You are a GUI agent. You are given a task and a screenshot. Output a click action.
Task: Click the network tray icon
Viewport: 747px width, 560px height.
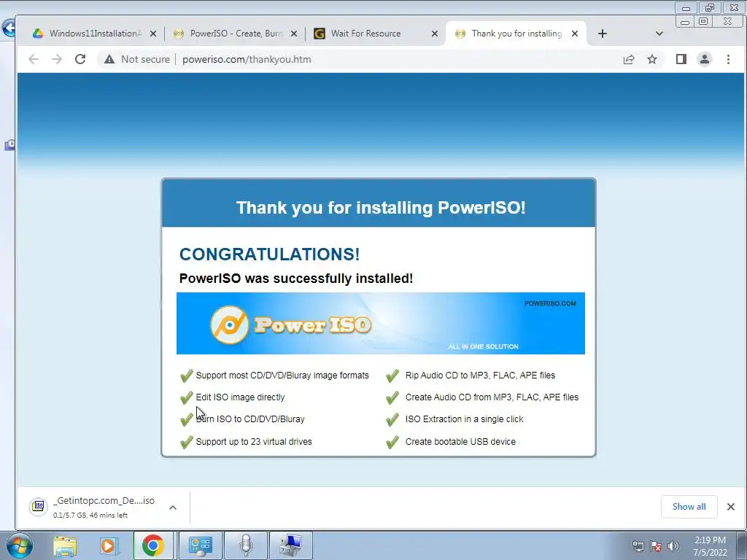coord(638,546)
